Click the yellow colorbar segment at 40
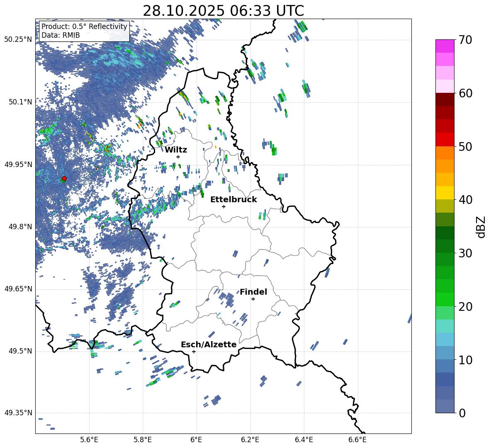Screen dimensions: 491x448 click(445, 193)
